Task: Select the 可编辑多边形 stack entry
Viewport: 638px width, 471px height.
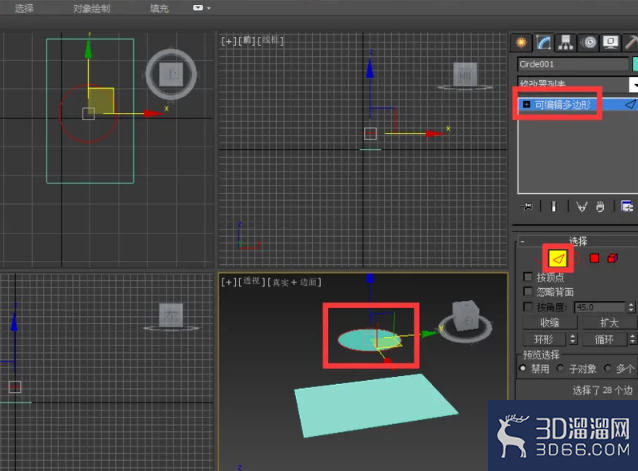Action: [578, 105]
